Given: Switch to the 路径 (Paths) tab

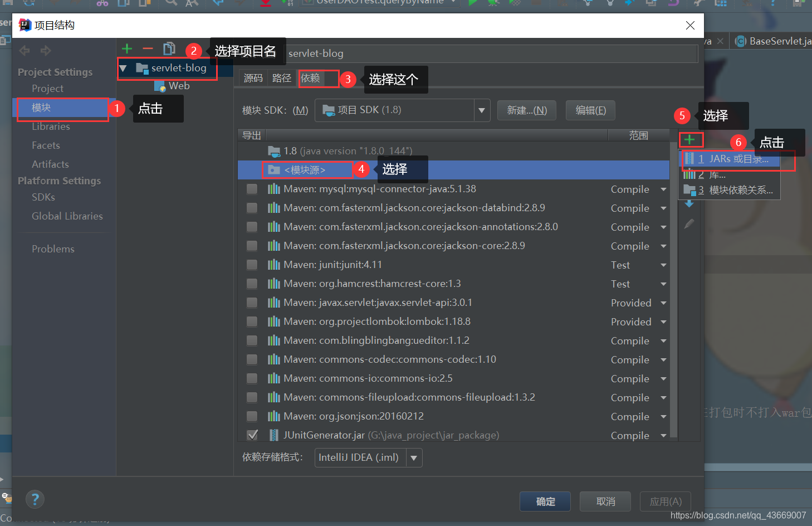Looking at the screenshot, I should (x=282, y=78).
